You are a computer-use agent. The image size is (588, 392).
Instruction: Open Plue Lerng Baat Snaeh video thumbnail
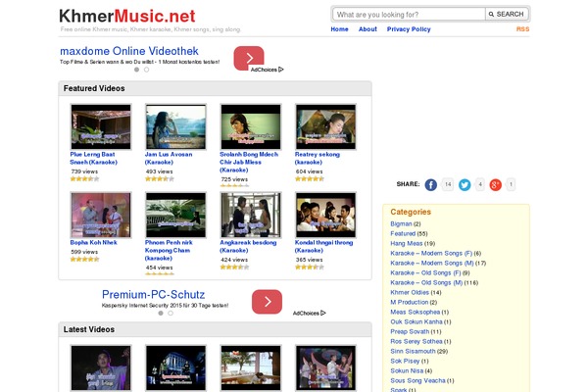click(x=101, y=126)
